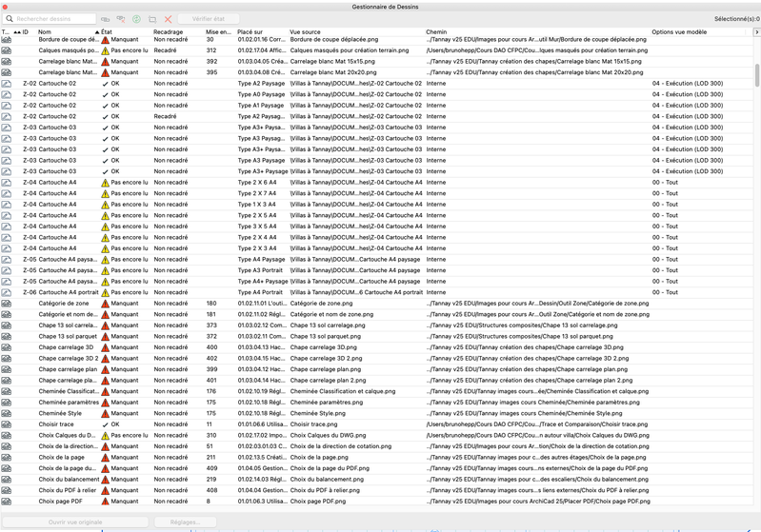This screenshot has width=761, height=532.
Task: Click the Chemin column header
Action: (436, 32)
